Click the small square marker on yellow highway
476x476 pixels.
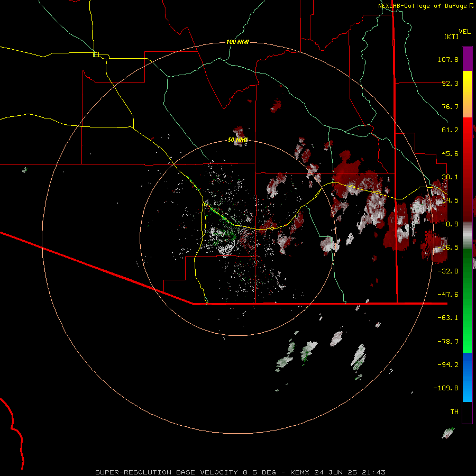click(x=96, y=54)
